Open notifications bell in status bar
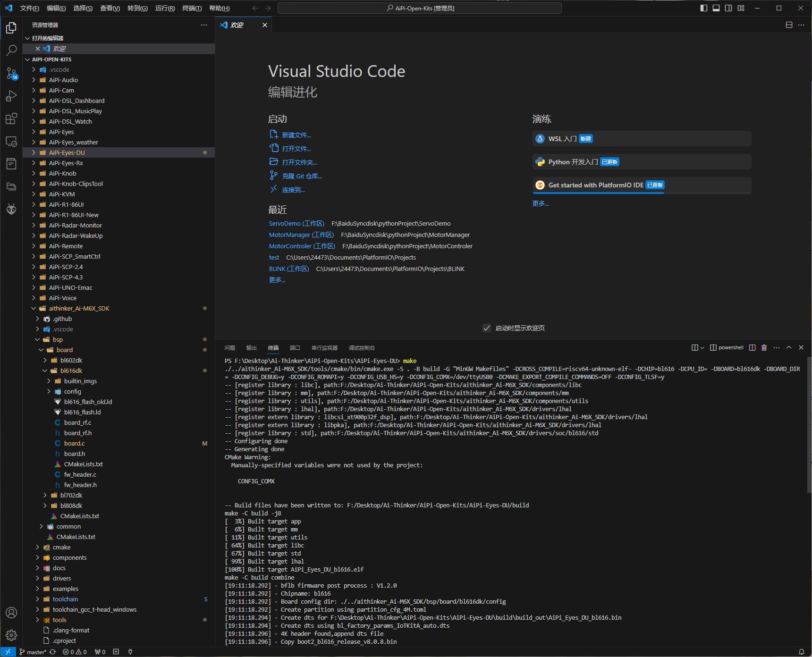 801,652
